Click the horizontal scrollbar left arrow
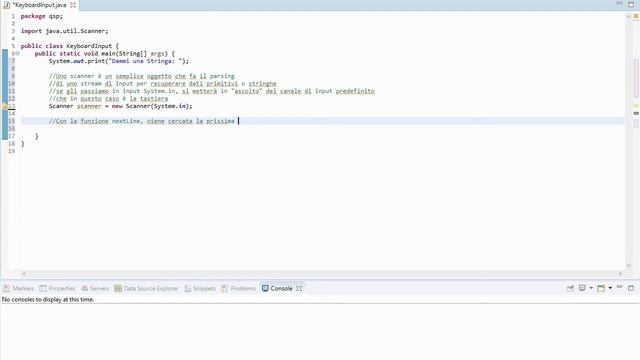The width and height of the screenshot is (640, 360). point(24,274)
